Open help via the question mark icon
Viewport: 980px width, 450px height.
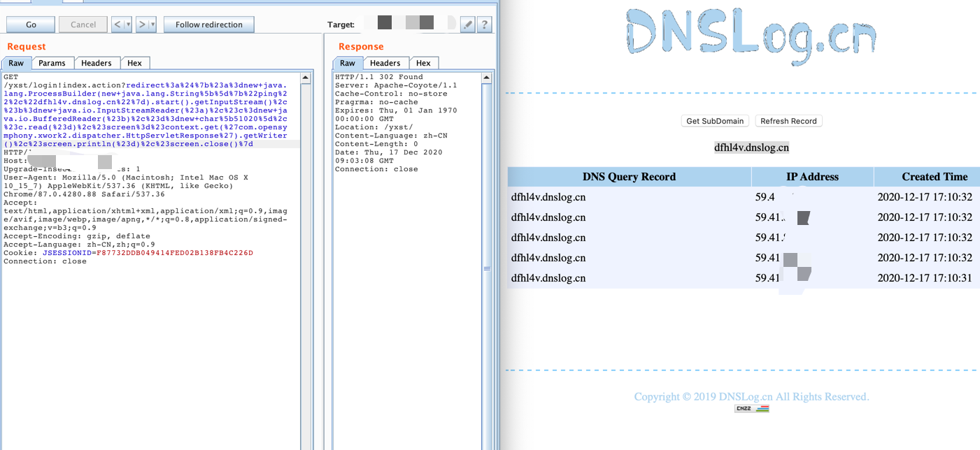click(484, 24)
